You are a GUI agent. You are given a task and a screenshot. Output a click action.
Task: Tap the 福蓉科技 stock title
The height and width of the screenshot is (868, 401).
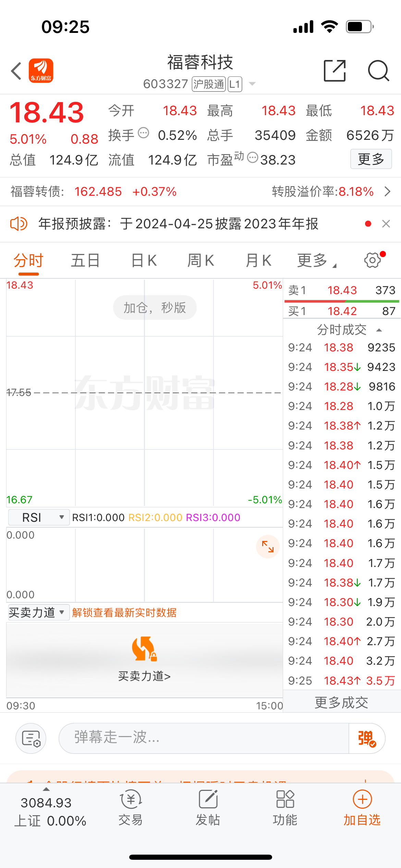200,62
